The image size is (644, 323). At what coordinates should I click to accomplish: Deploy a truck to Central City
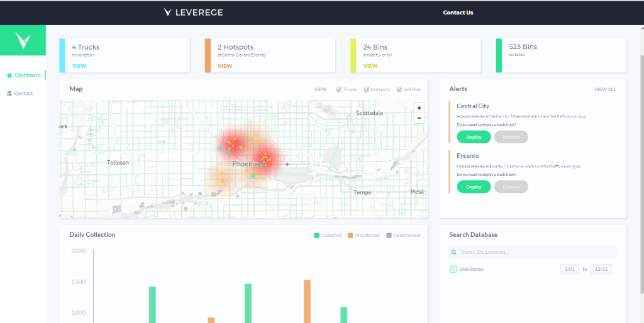click(x=474, y=137)
